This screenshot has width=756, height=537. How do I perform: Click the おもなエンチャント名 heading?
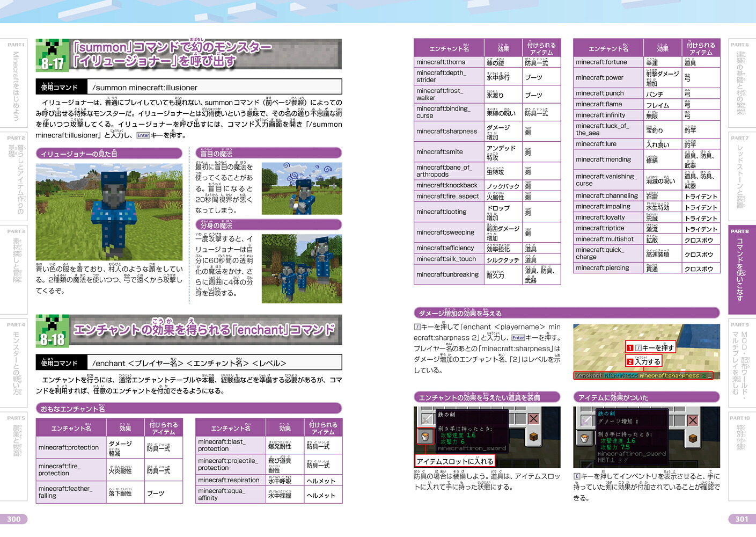click(x=189, y=409)
